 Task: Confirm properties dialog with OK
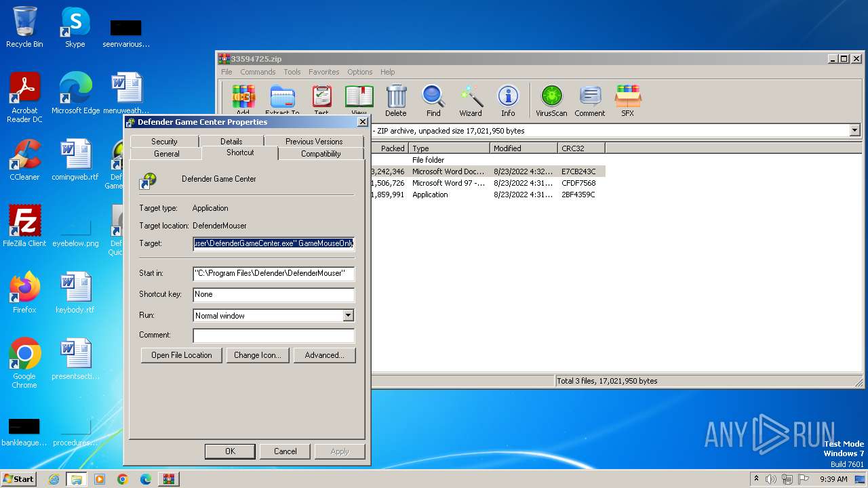[x=230, y=451]
